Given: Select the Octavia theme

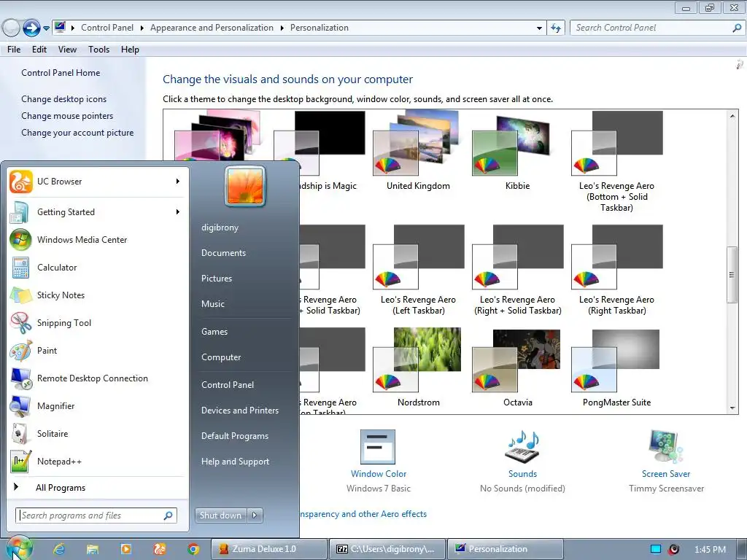Looking at the screenshot, I should (517, 367).
